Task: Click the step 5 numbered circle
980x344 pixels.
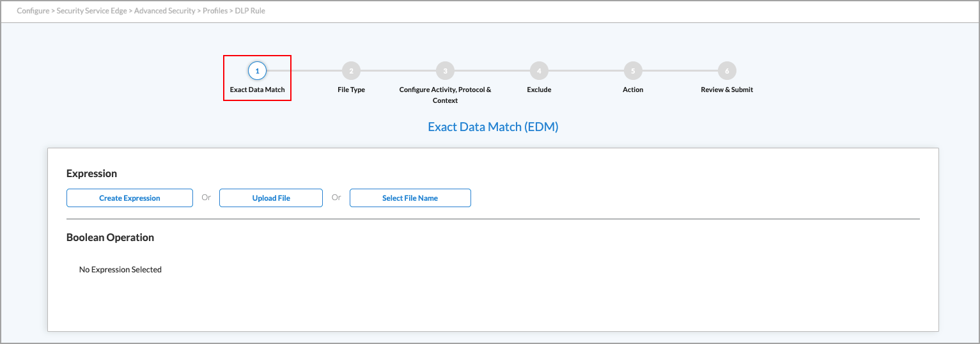Action: click(x=633, y=71)
